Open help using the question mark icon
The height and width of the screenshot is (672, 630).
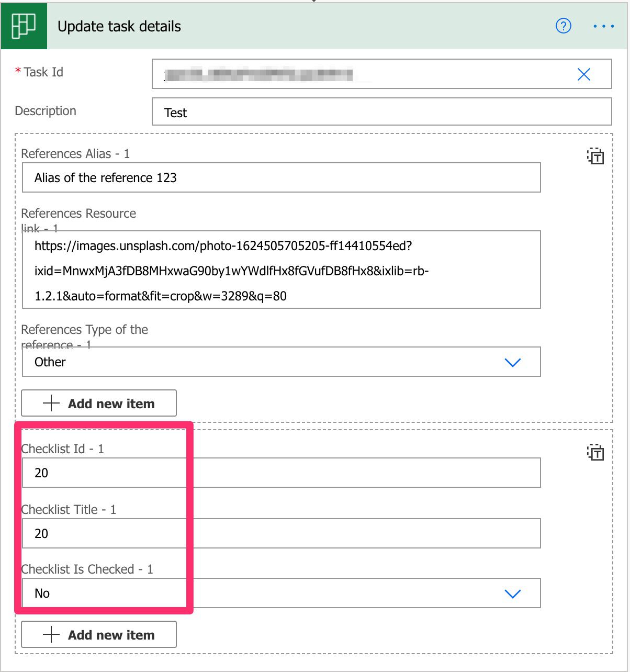click(563, 26)
